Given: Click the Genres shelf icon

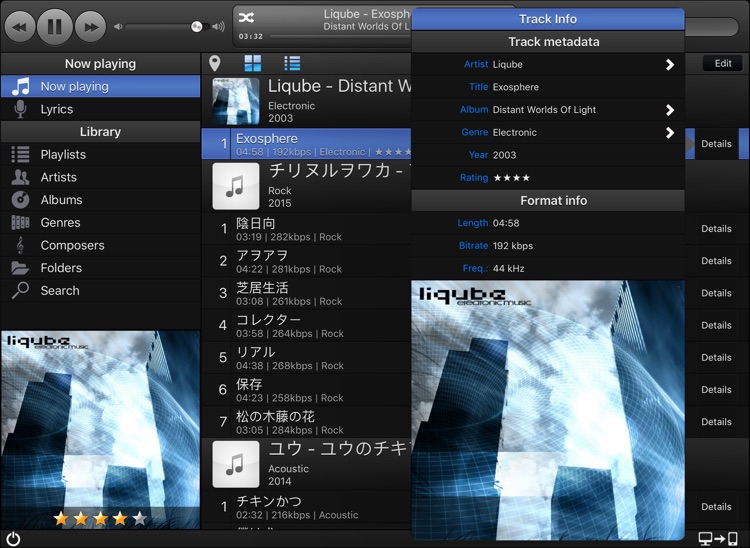Looking at the screenshot, I should click(20, 222).
